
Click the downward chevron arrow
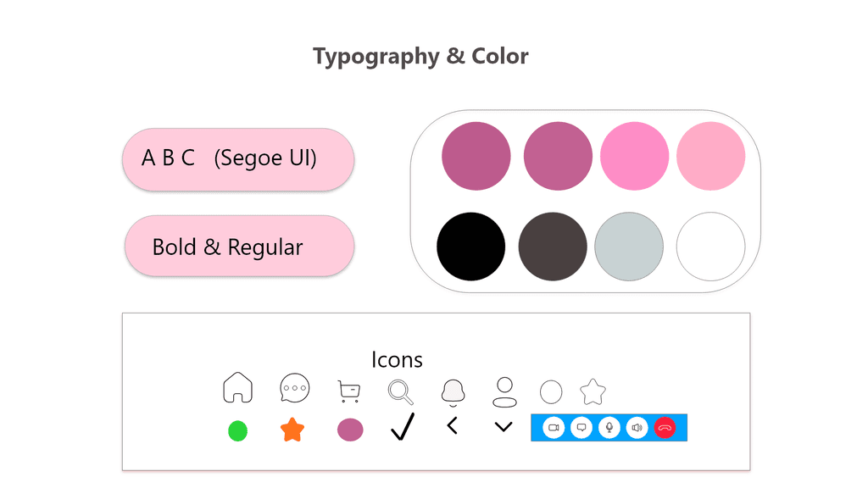point(504,427)
